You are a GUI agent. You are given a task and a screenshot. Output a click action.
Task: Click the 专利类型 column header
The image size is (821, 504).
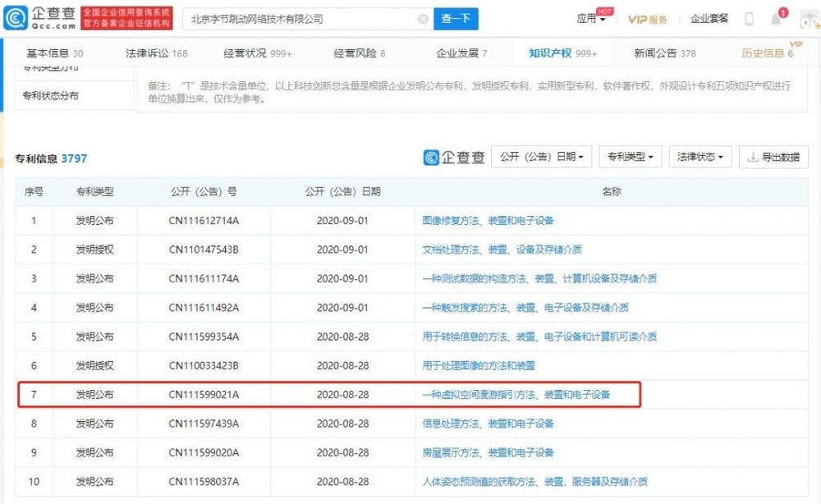[x=94, y=191]
